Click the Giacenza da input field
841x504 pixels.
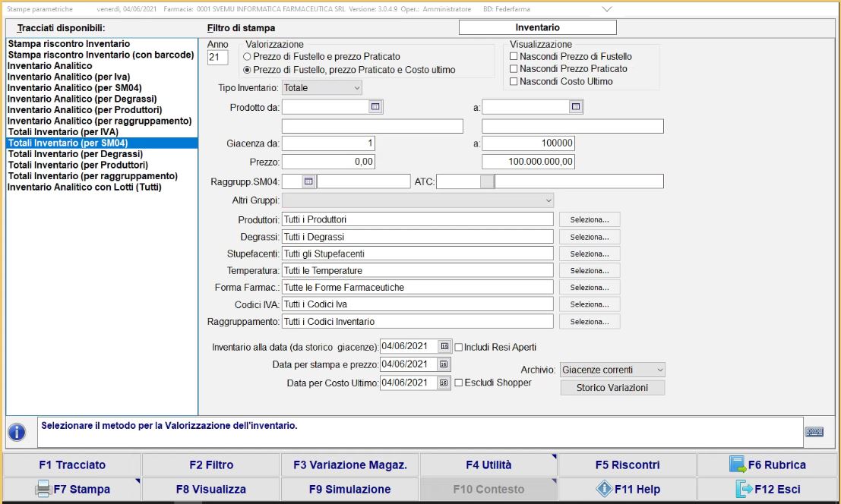(328, 143)
